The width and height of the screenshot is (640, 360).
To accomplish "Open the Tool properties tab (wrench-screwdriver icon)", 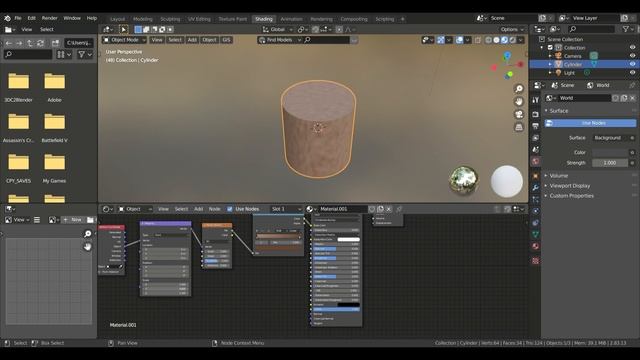I will pyautogui.click(x=536, y=100).
